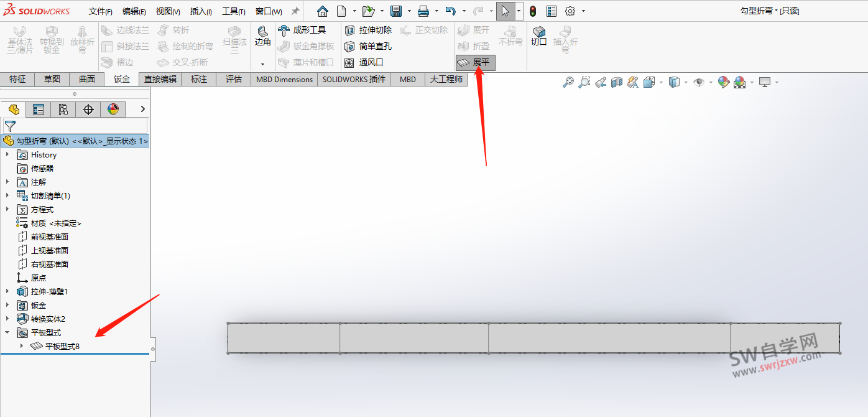
Task: Expand the 拉伸-薄壁1 feature node
Action: (7, 291)
